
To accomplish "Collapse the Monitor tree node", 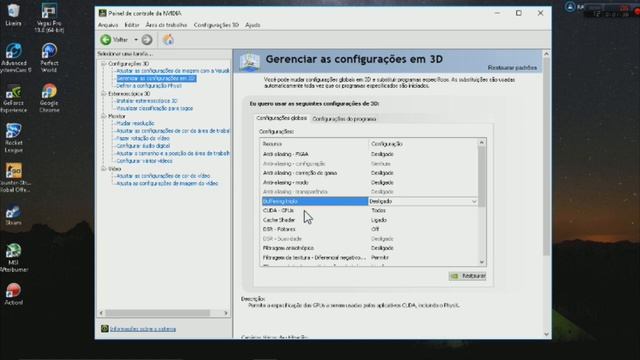I will tap(103, 116).
